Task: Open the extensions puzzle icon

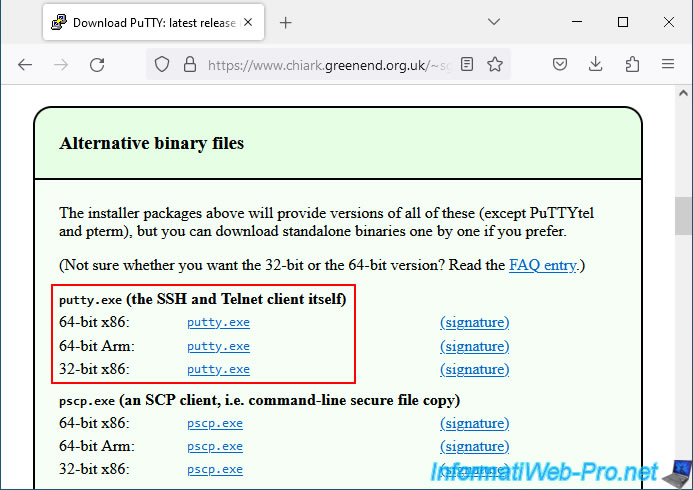Action: (x=632, y=65)
